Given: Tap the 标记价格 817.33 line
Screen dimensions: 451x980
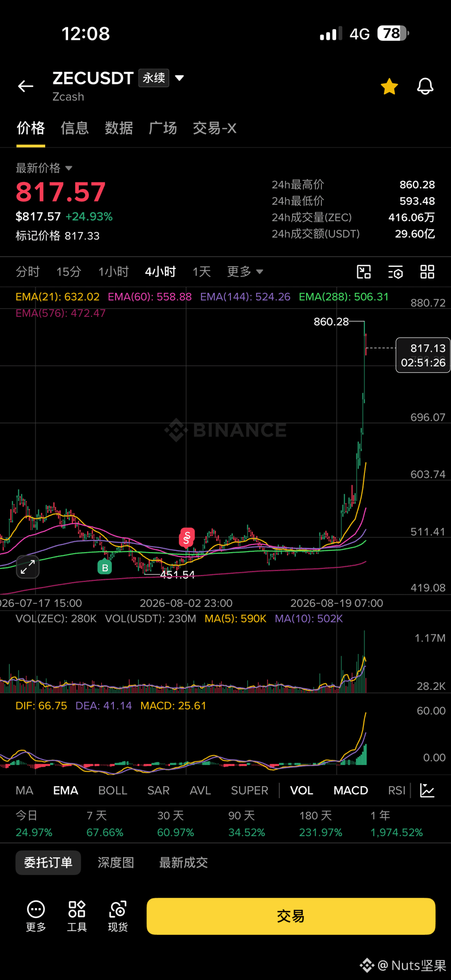Looking at the screenshot, I should tap(58, 236).
